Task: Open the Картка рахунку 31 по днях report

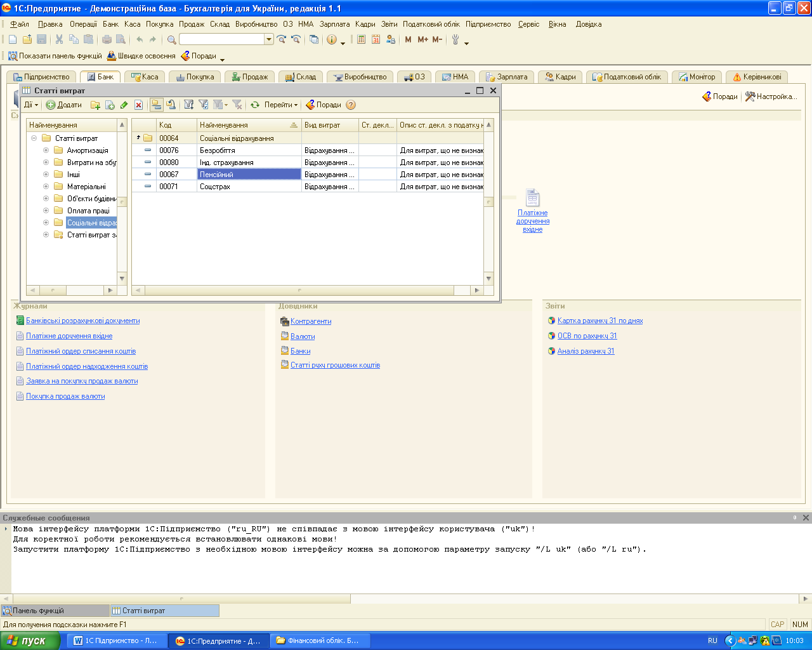Action: pos(600,321)
